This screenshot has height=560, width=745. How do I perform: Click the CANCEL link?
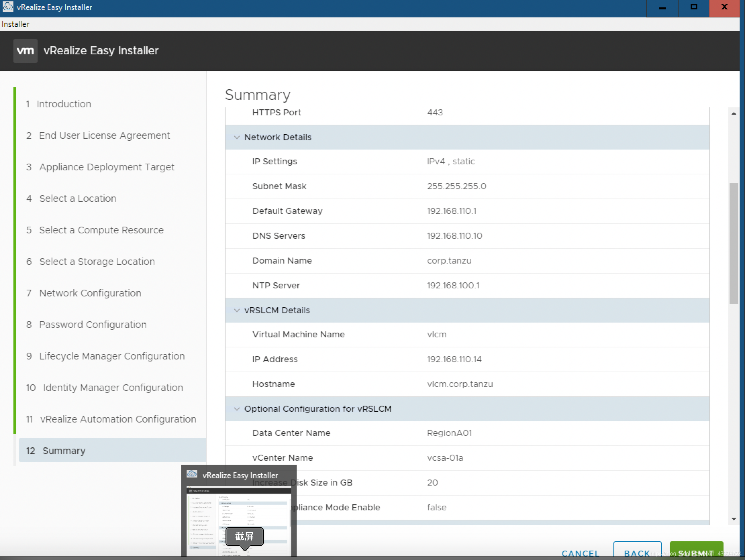coord(580,553)
